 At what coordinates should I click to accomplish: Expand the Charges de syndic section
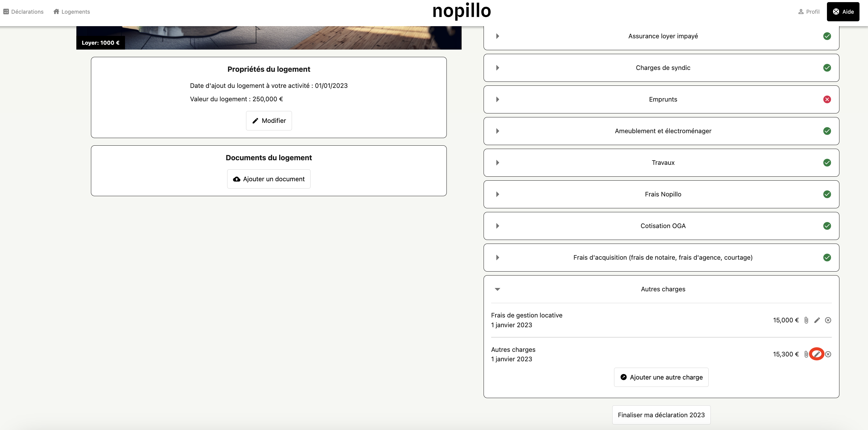pyautogui.click(x=497, y=68)
